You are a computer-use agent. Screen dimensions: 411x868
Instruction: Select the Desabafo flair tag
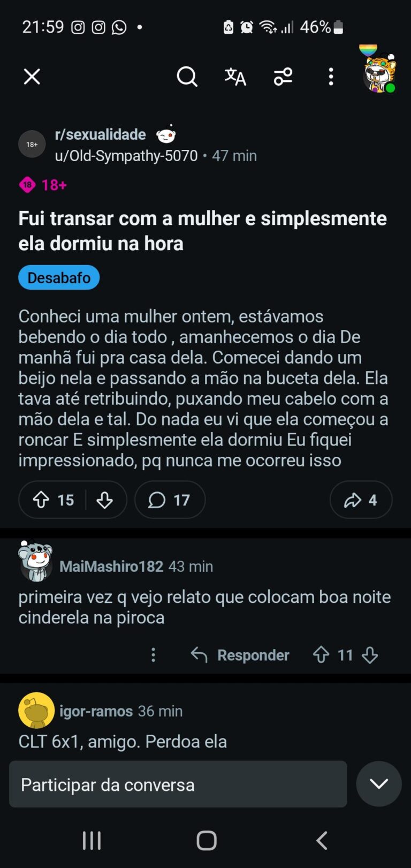coord(59,278)
